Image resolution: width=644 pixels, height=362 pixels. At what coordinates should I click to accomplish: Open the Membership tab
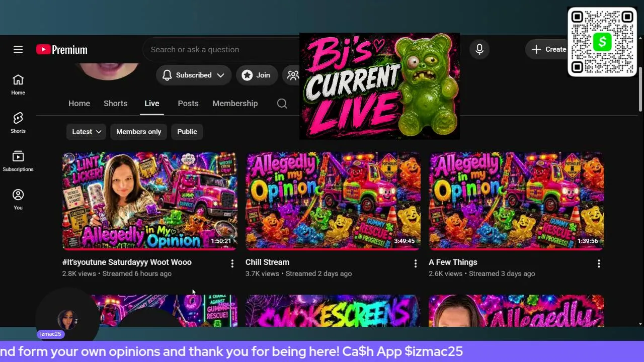(x=235, y=103)
